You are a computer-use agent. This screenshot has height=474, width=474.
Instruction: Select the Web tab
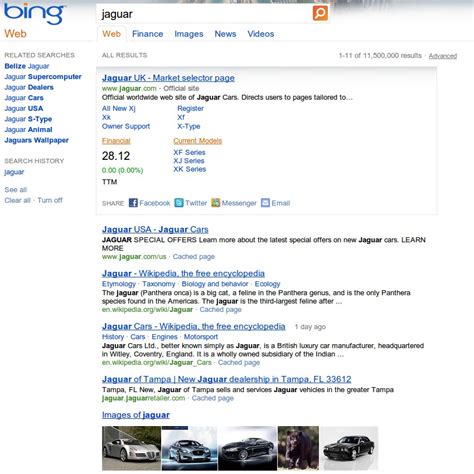(112, 34)
